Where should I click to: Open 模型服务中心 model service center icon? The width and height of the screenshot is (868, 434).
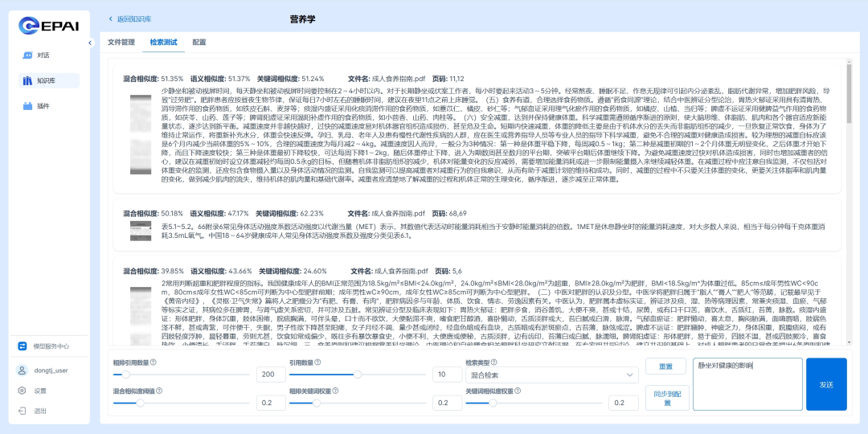pyautogui.click(x=23, y=346)
